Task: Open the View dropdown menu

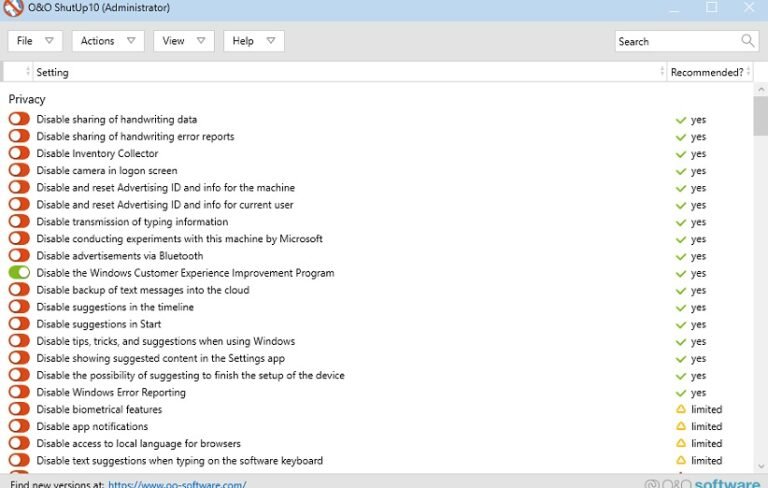Action: point(184,41)
